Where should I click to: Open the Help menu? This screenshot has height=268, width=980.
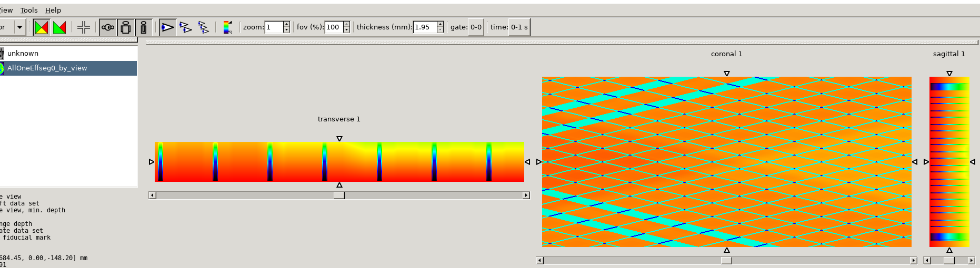pyautogui.click(x=53, y=10)
